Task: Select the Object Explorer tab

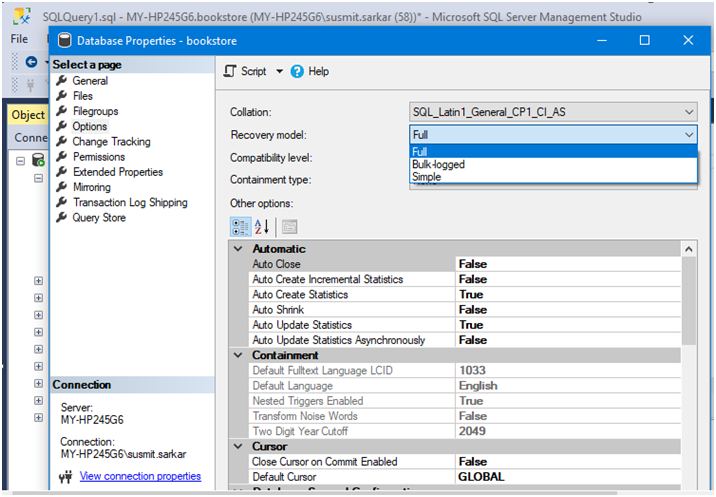Action: [x=28, y=115]
